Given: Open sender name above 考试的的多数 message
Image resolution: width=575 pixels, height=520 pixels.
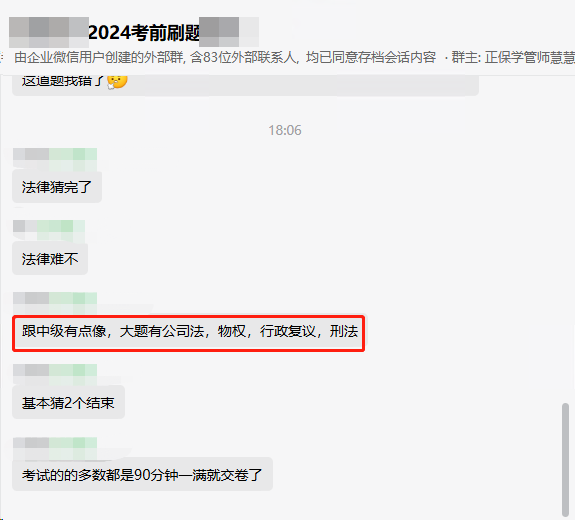Looking at the screenshot, I should pyautogui.click(x=55, y=448).
